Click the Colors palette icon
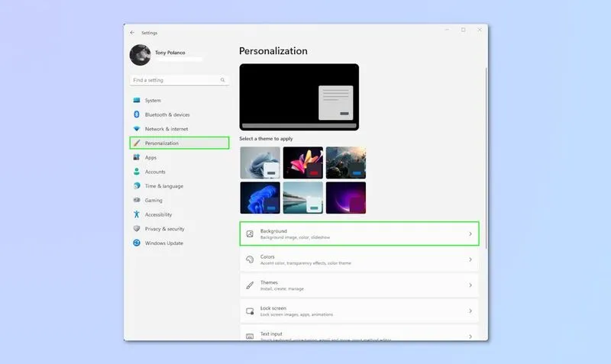Viewport: 611px width, 364px height. point(250,259)
